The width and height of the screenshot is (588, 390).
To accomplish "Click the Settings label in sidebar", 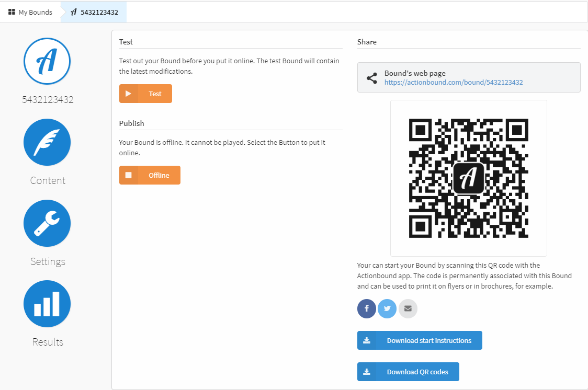I will pos(48,261).
